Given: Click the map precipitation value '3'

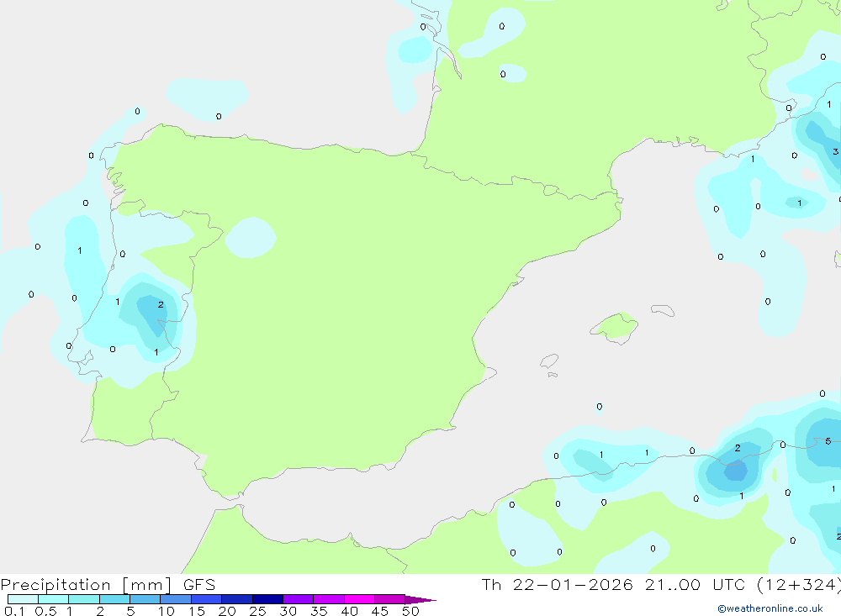Looking at the screenshot, I should click(835, 152).
